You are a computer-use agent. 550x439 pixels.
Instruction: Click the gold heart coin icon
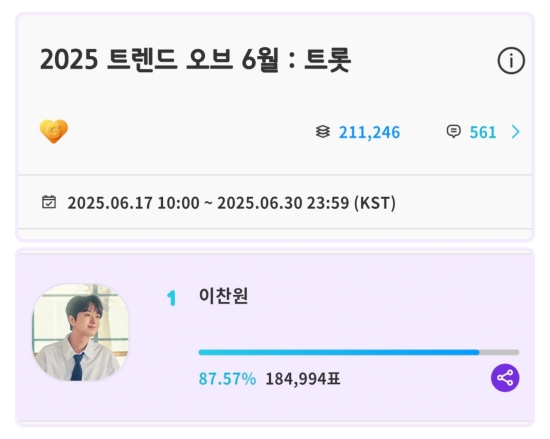[54, 131]
